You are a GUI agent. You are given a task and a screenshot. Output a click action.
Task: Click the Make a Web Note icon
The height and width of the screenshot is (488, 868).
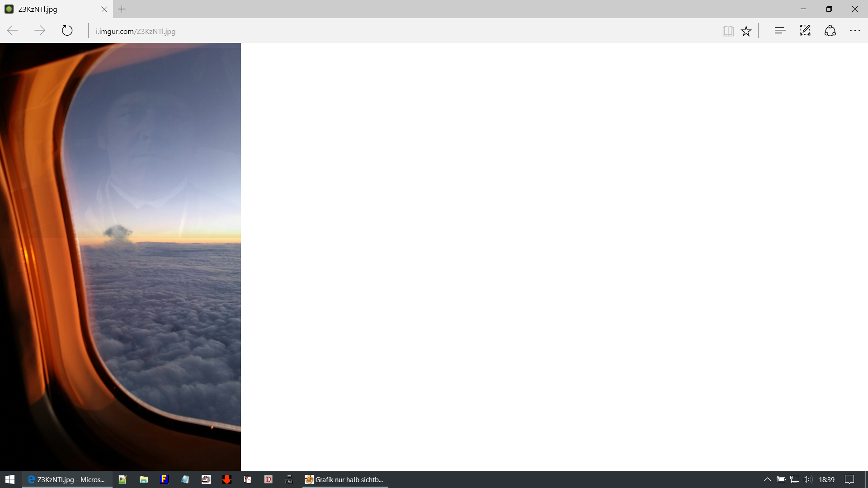click(x=805, y=31)
